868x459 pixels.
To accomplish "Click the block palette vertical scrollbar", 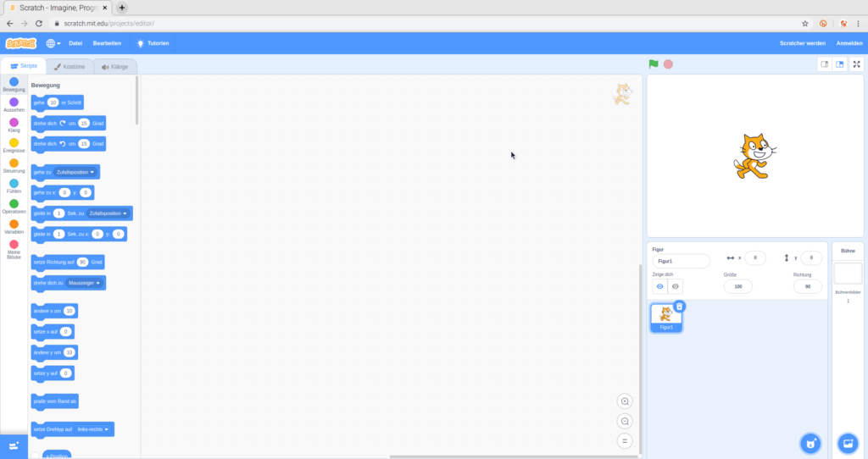I will [136, 101].
